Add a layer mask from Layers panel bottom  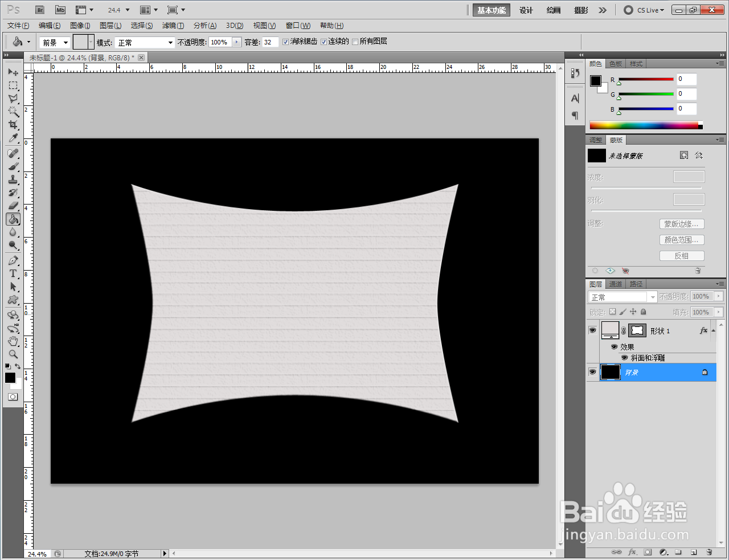click(x=648, y=552)
